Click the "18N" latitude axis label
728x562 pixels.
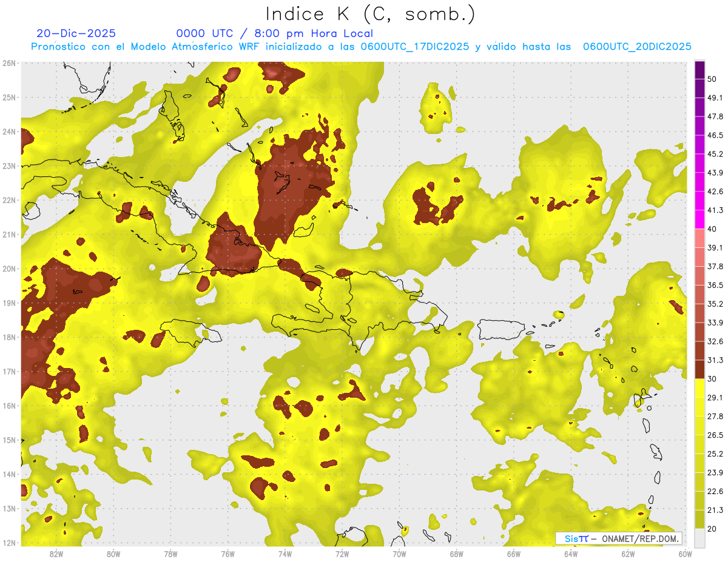click(x=9, y=337)
